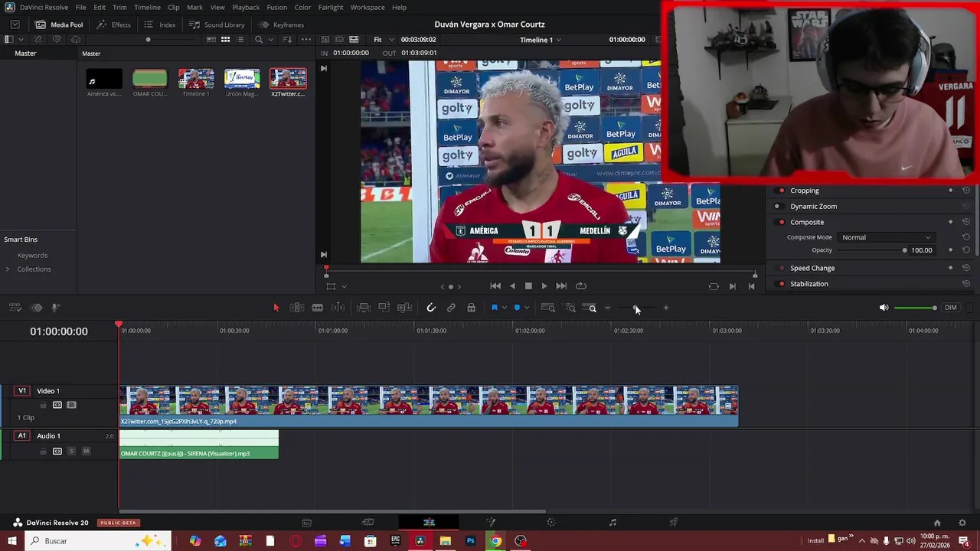This screenshot has height=551, width=980.
Task: Click the Detail Zoom icon
Action: (x=570, y=308)
